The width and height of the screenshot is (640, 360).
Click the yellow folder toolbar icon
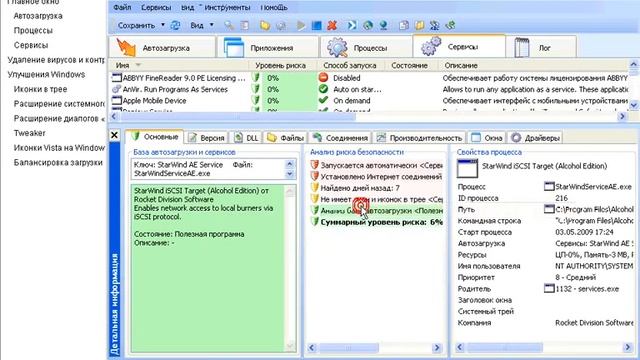(x=265, y=25)
